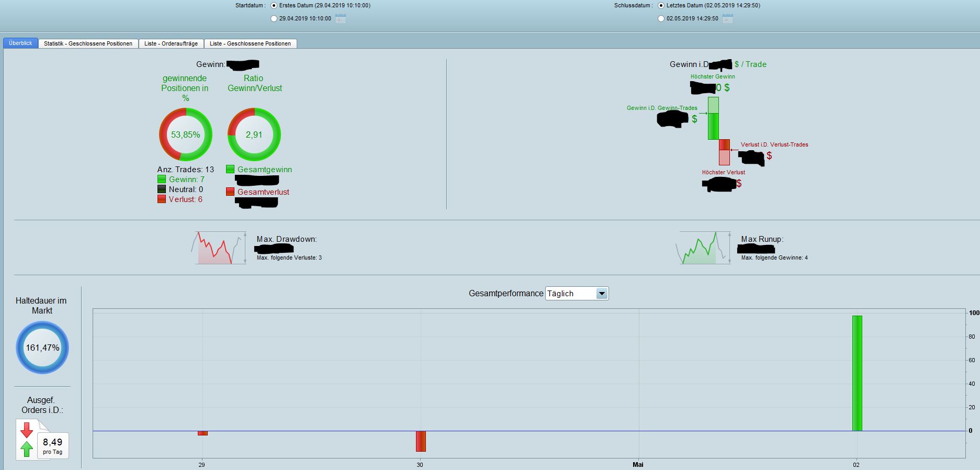Click the 'Gesamtverlust' label

coord(263,192)
